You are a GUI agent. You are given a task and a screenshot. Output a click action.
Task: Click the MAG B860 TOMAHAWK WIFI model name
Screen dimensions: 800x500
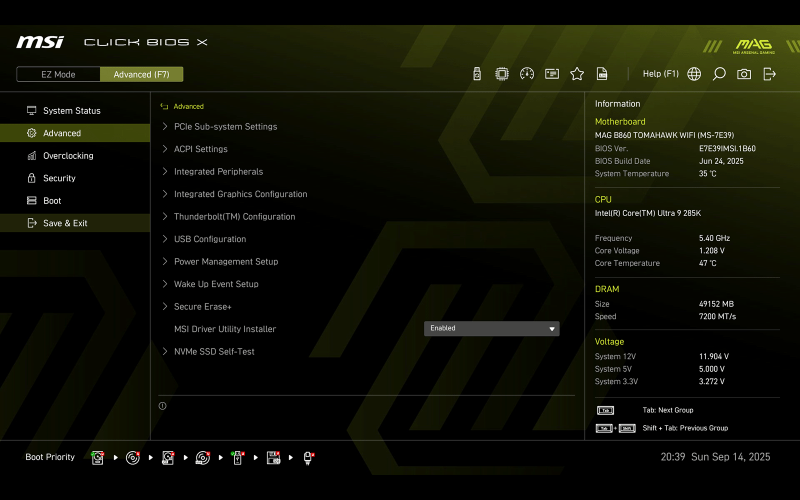pyautogui.click(x=664, y=135)
